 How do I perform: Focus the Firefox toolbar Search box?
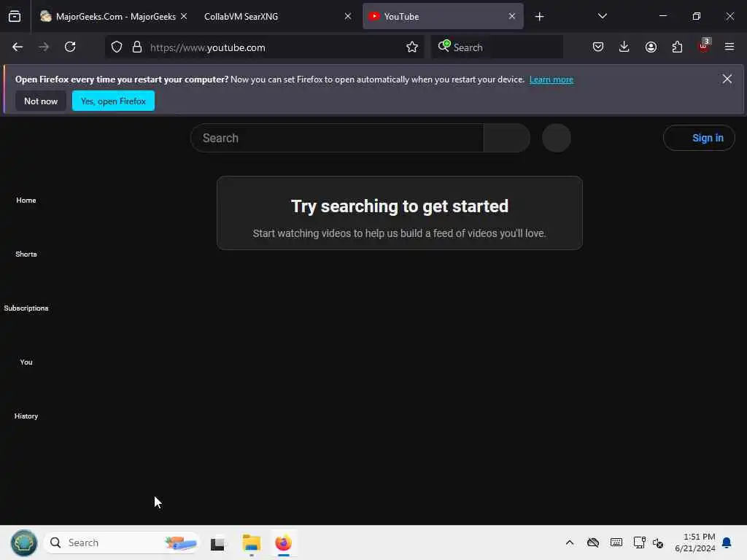point(498,47)
